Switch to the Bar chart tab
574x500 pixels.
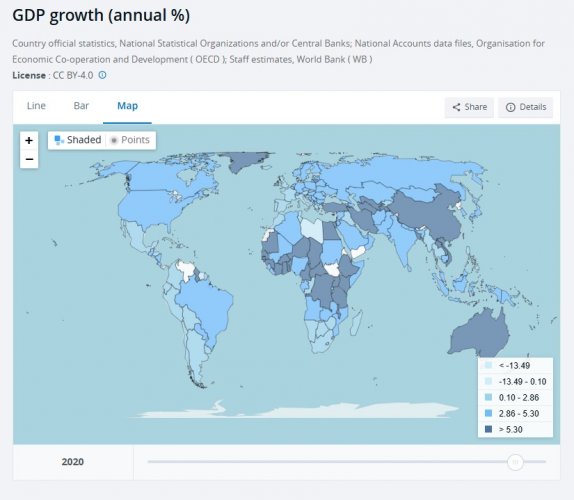(x=81, y=106)
